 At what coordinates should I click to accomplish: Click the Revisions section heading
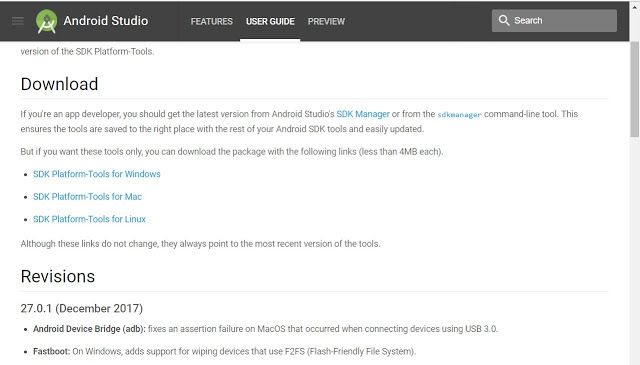tap(58, 276)
